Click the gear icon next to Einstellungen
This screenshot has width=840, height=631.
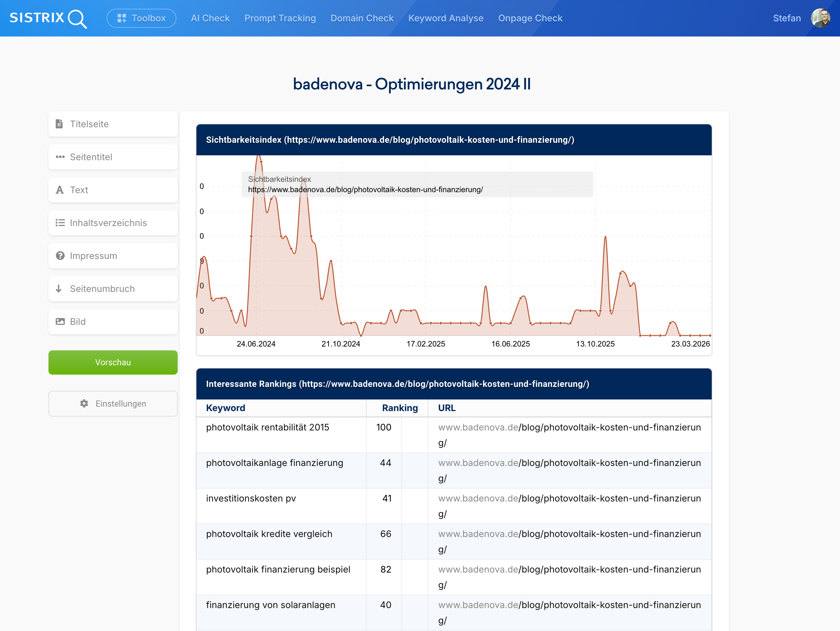[x=84, y=404]
